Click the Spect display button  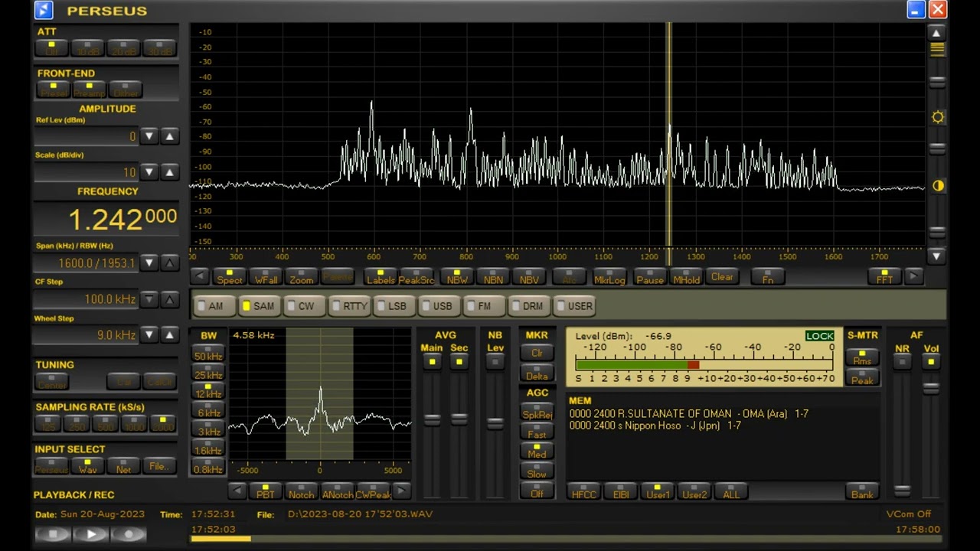229,276
